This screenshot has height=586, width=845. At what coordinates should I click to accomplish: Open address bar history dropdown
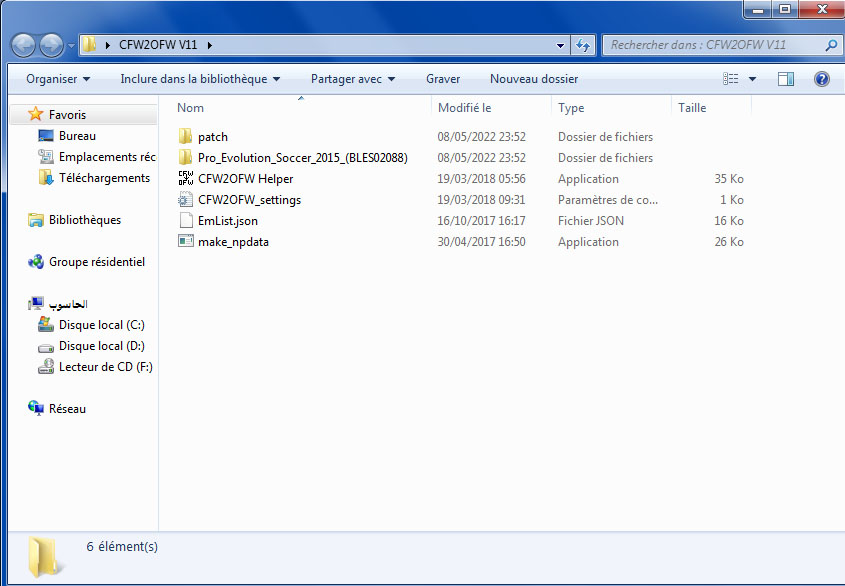pyautogui.click(x=560, y=45)
